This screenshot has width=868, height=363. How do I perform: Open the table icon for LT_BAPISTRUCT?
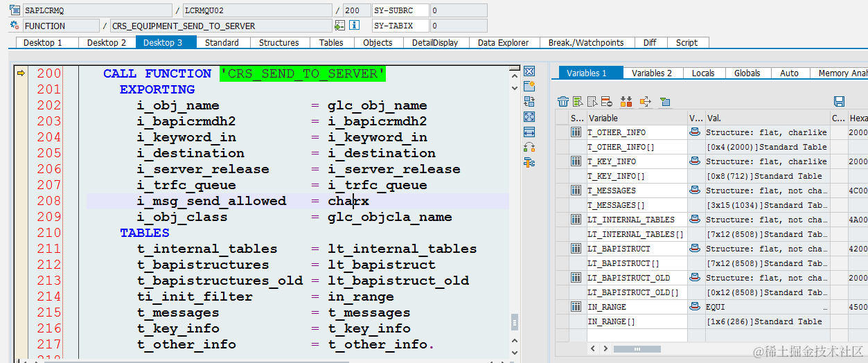(x=576, y=248)
